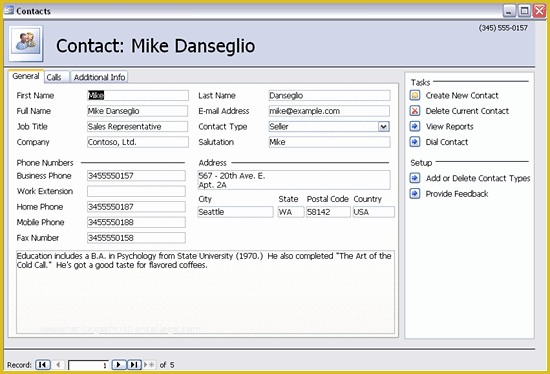
Task: Go to the last record
Action: coord(134,365)
